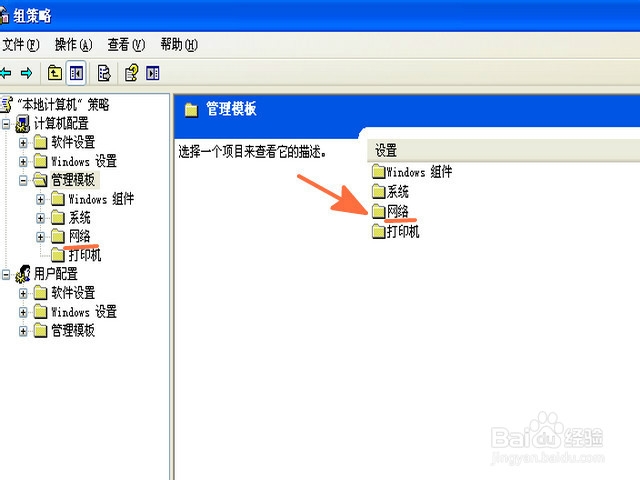Select the "本地计算机" 策略 root node

coord(63,104)
